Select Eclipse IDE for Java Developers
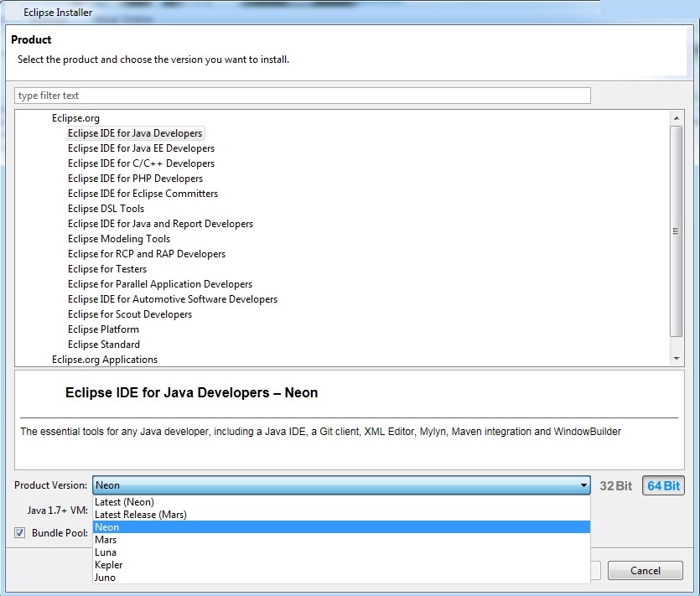700x596 pixels. 135,133
